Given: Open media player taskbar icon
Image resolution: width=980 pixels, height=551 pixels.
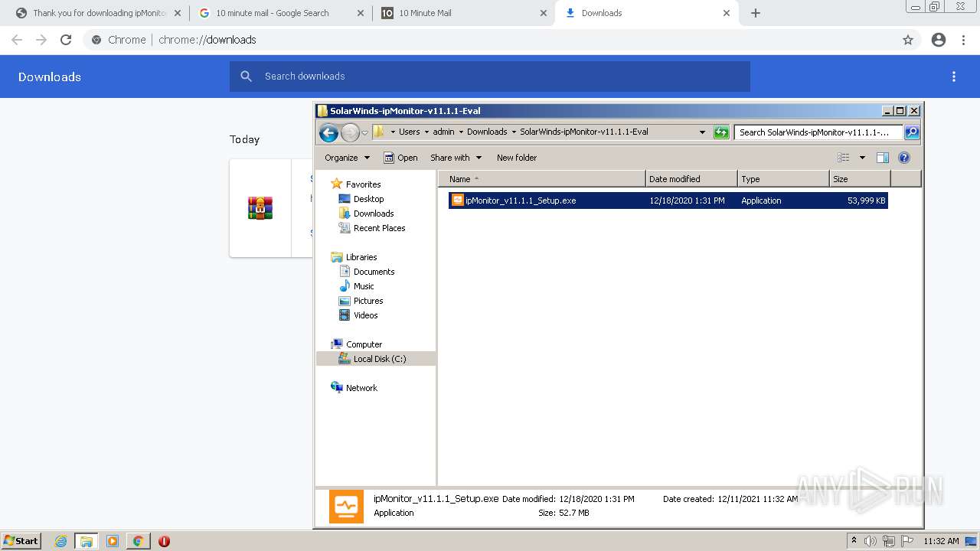Looking at the screenshot, I should click(x=113, y=541).
